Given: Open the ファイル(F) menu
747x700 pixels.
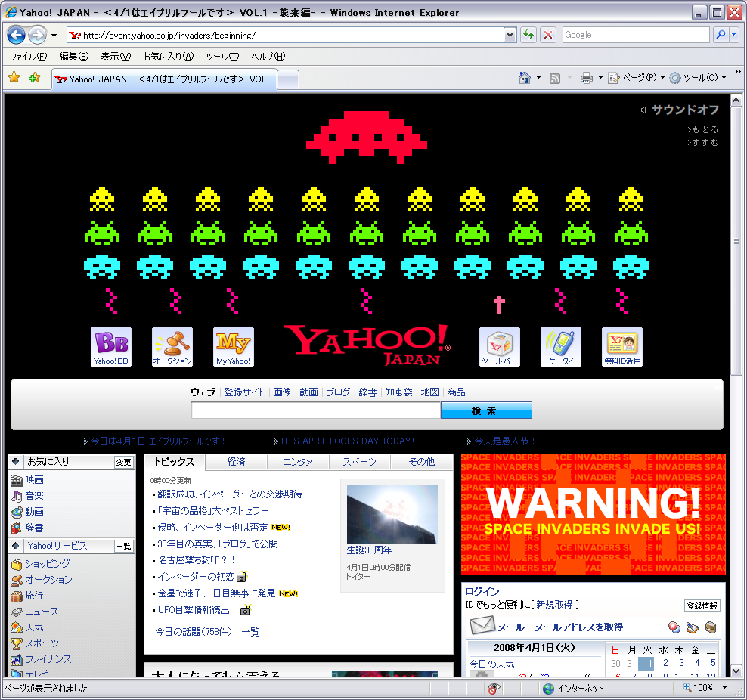Looking at the screenshot, I should pyautogui.click(x=29, y=57).
